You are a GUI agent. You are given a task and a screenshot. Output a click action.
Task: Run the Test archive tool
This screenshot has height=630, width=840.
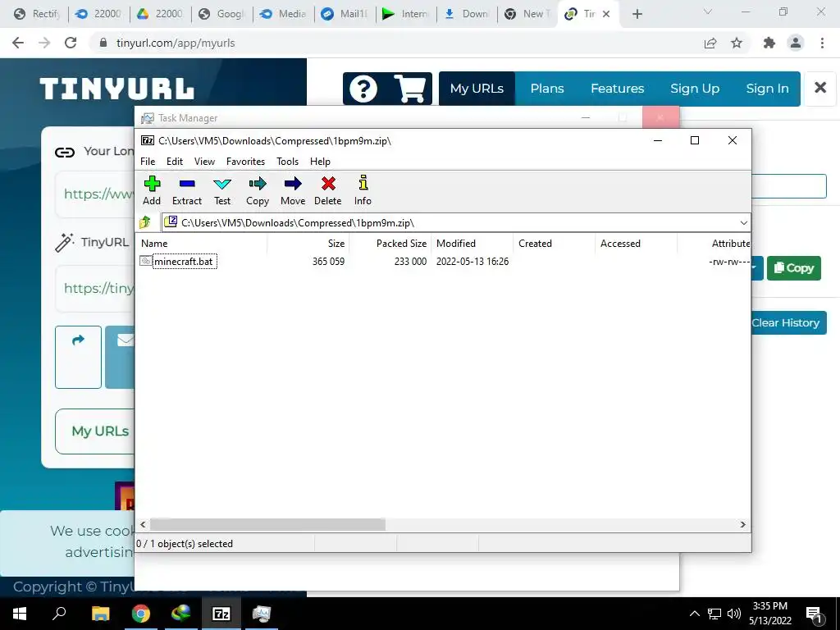(222, 190)
